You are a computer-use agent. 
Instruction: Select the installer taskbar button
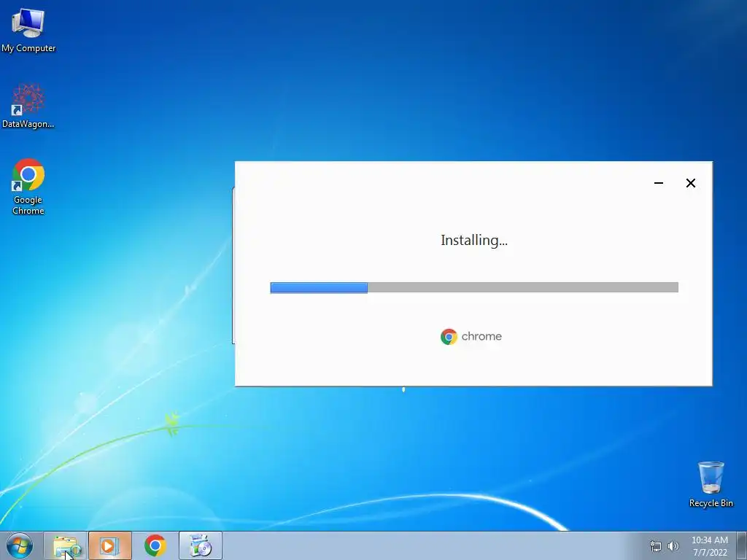pyautogui.click(x=201, y=545)
